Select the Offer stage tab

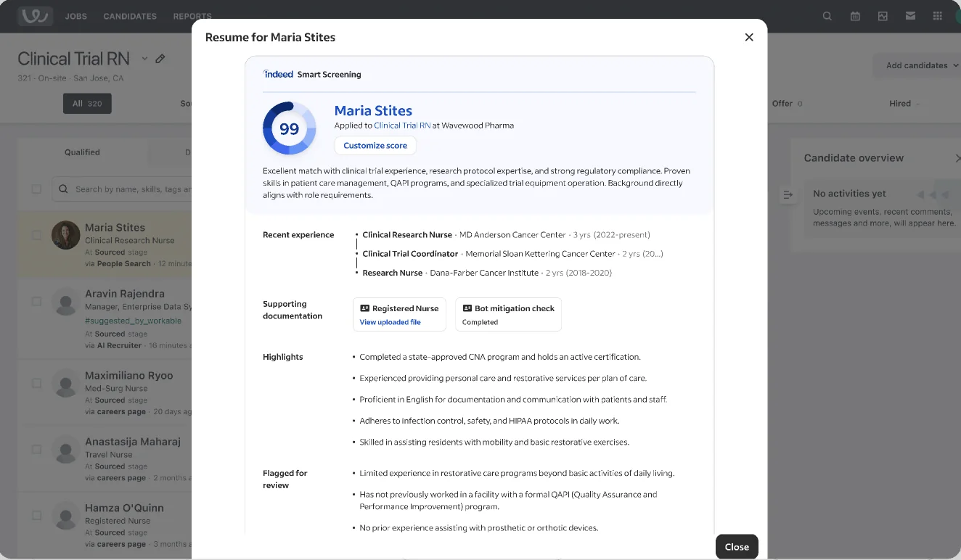pyautogui.click(x=787, y=104)
